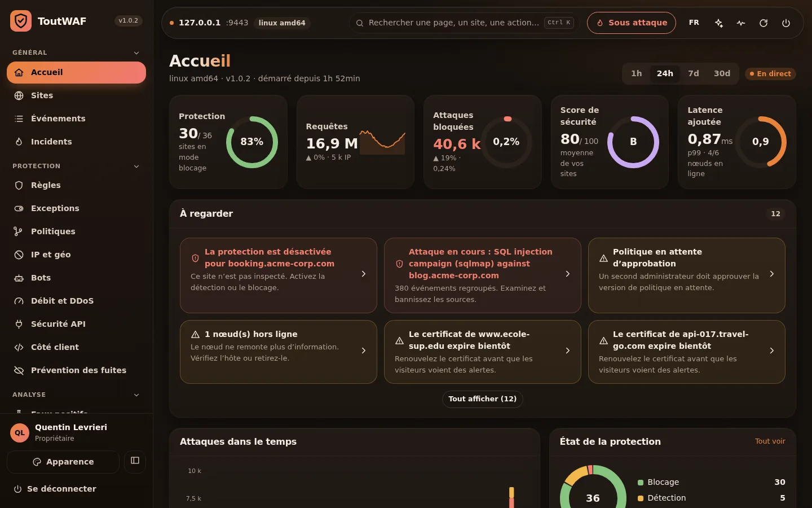The height and width of the screenshot is (508, 812).
Task: Collapse the ANALYSE sidebar section
Action: click(x=136, y=395)
